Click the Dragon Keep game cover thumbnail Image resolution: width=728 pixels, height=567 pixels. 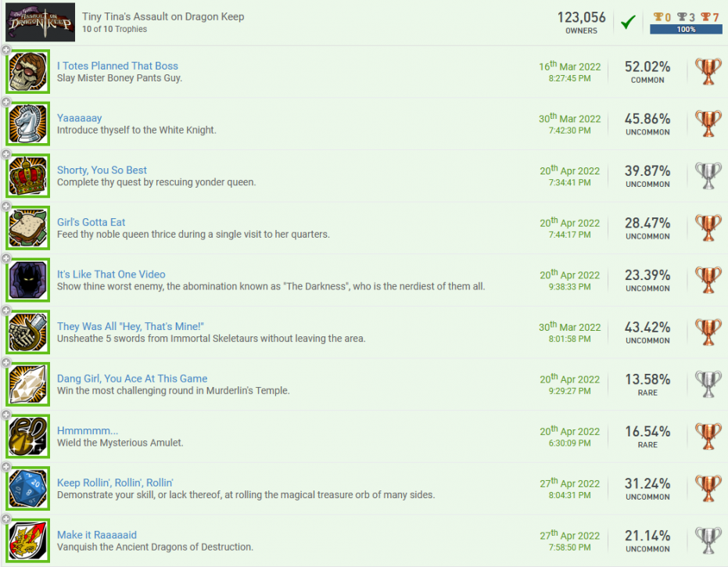click(x=41, y=22)
